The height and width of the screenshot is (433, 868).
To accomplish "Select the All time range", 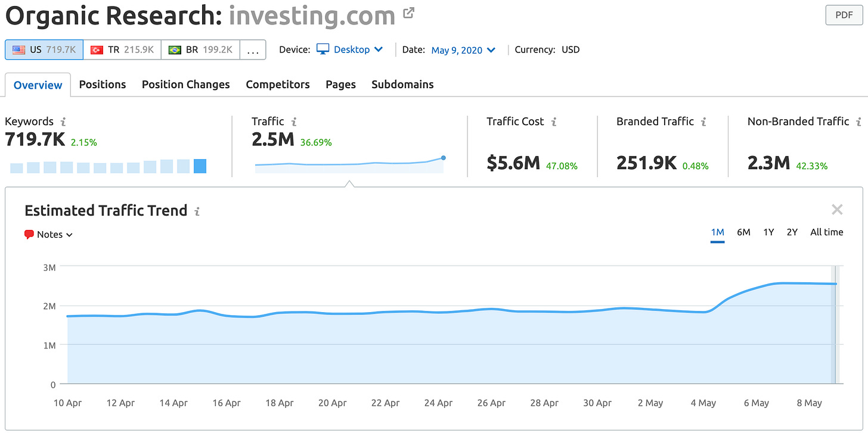I will (827, 232).
